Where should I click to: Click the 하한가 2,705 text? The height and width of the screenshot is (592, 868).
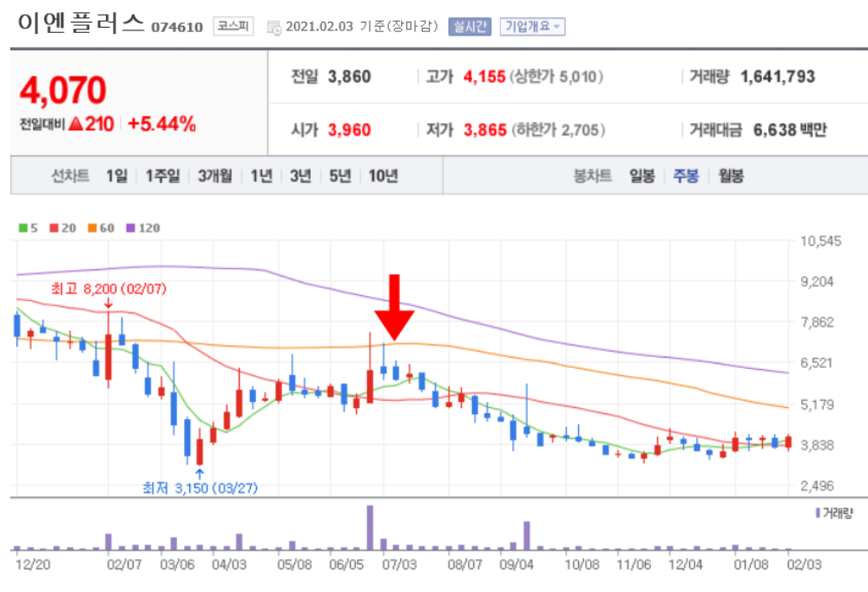click(558, 130)
